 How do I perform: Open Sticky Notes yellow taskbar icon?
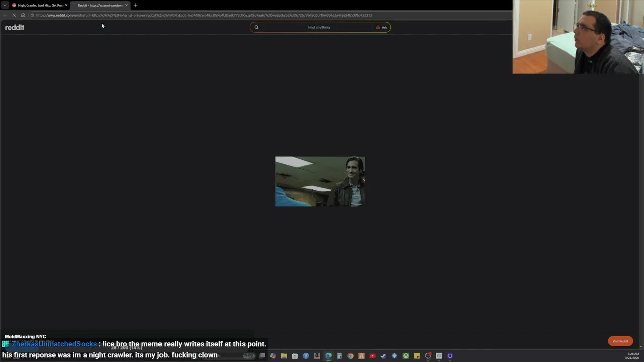pyautogui.click(x=417, y=356)
